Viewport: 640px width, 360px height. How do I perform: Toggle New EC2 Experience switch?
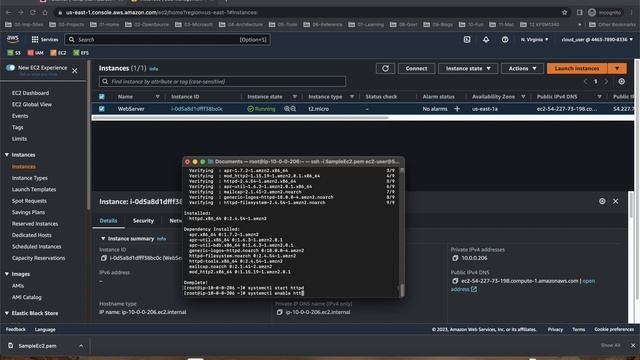click(11, 67)
